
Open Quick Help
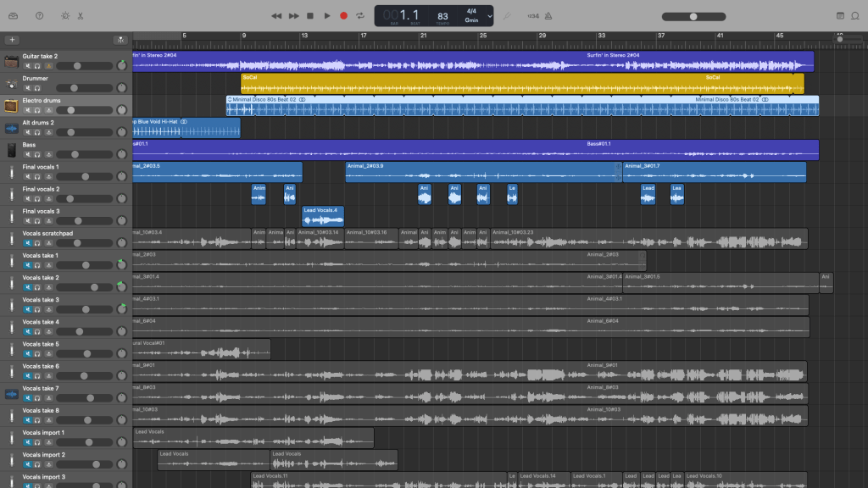[x=39, y=16]
